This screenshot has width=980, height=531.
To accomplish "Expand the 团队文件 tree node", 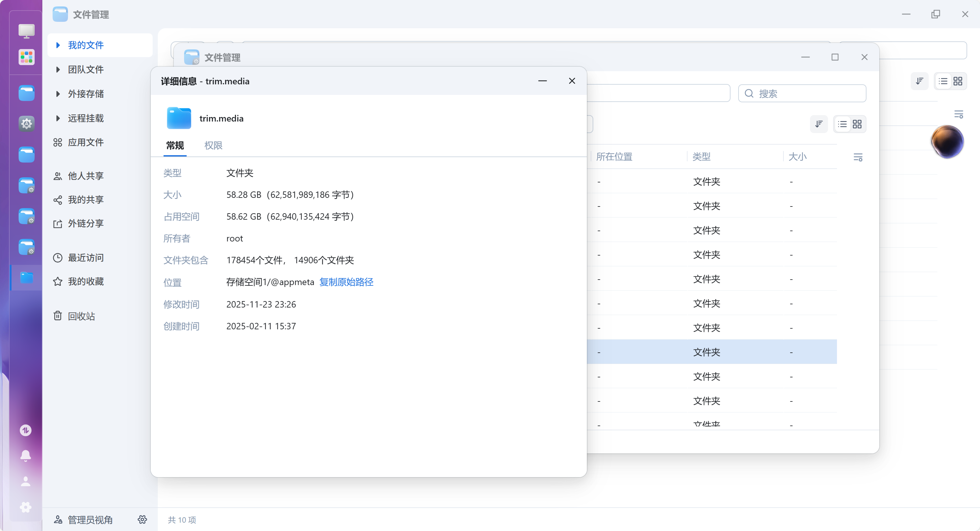I will point(58,69).
